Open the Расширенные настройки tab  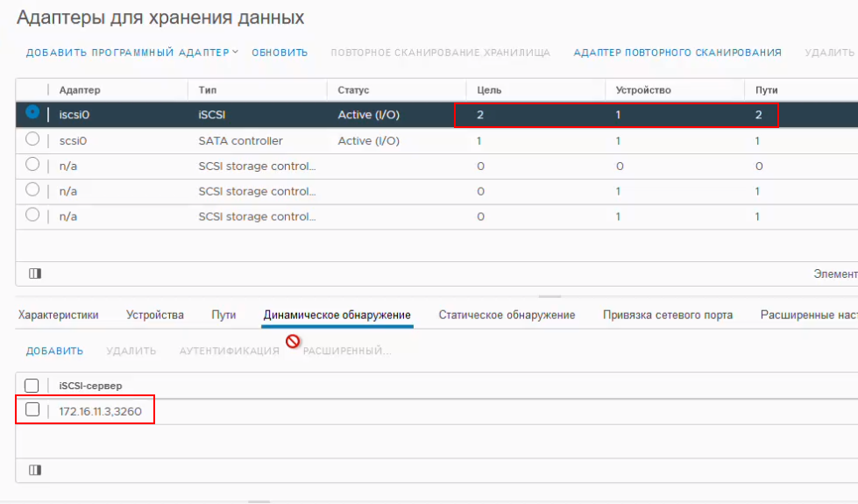click(x=809, y=315)
